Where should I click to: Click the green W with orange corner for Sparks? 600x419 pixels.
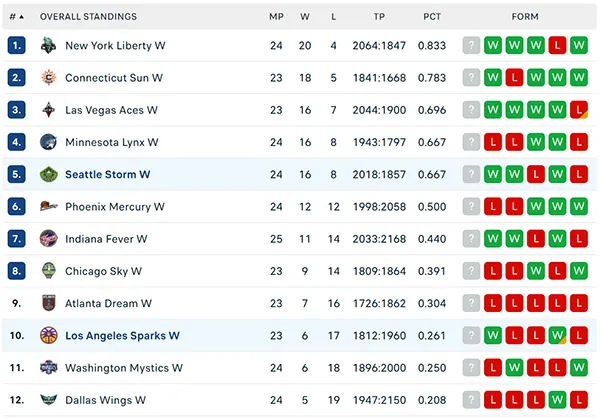tap(557, 336)
